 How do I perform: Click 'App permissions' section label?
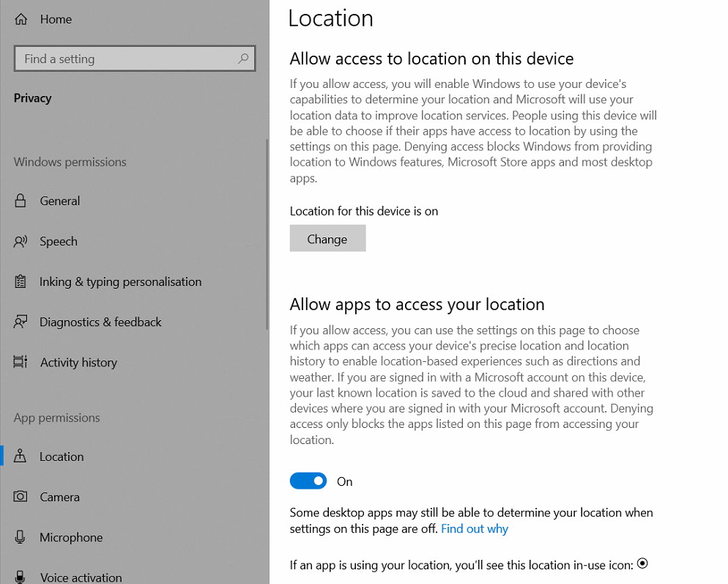(x=56, y=418)
